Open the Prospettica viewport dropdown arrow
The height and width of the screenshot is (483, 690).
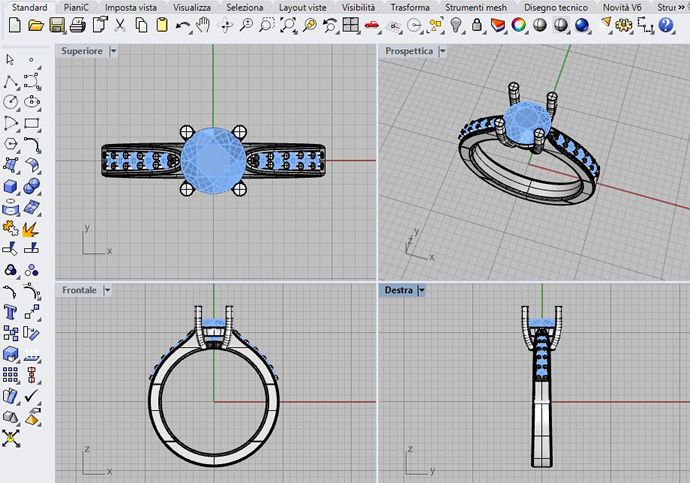click(x=442, y=51)
